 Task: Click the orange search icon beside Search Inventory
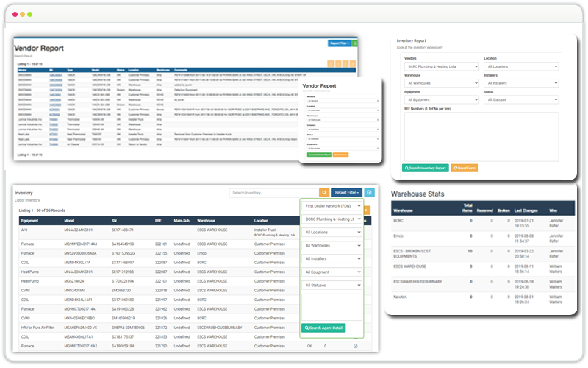tap(323, 193)
